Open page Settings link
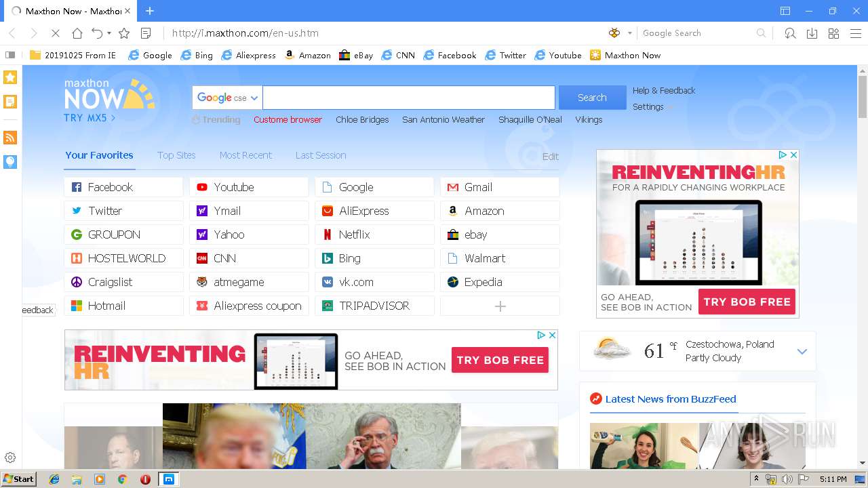868x488 pixels. tap(648, 106)
